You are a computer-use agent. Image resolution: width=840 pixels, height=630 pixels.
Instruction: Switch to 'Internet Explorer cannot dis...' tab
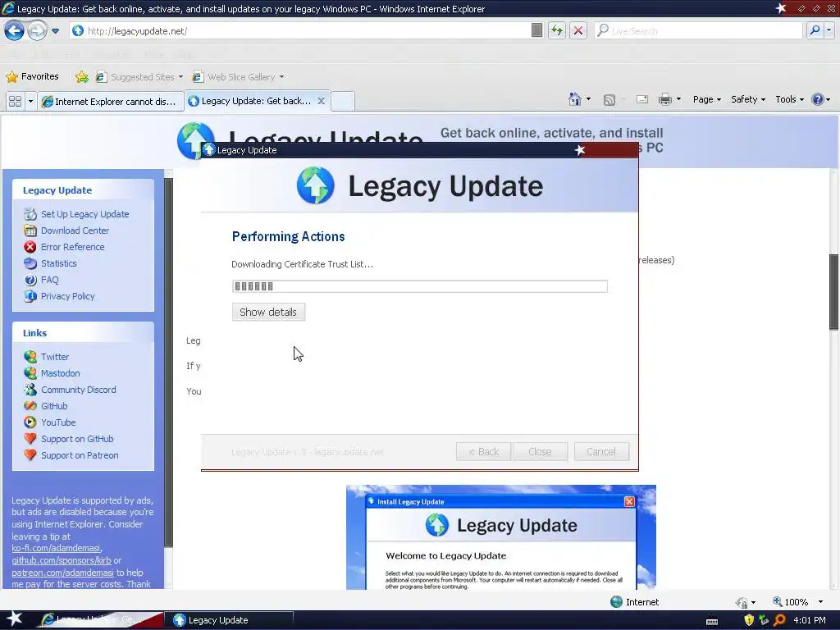pyautogui.click(x=111, y=101)
